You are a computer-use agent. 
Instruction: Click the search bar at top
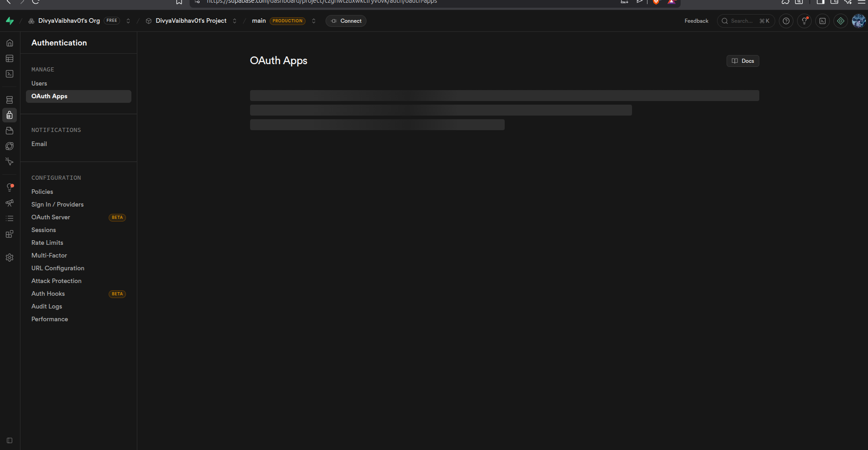coord(745,21)
